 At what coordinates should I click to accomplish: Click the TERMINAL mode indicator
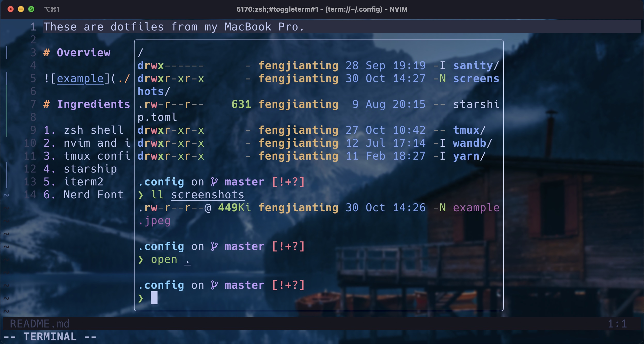point(50,337)
